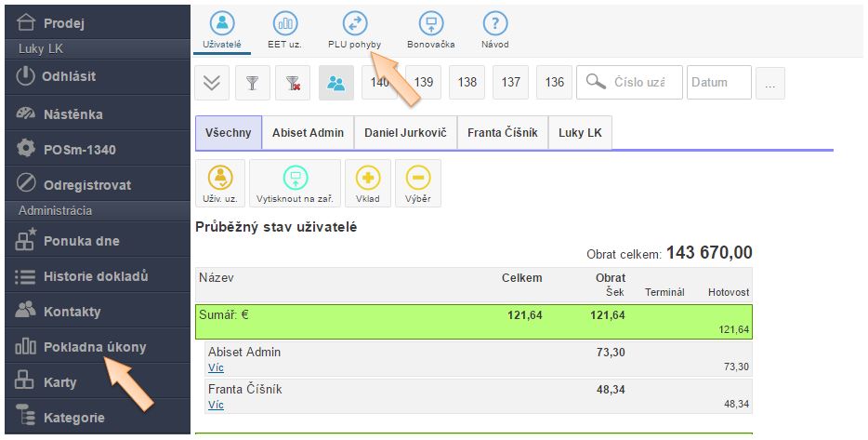Switch to the Franta Číšník tab

[x=502, y=133]
